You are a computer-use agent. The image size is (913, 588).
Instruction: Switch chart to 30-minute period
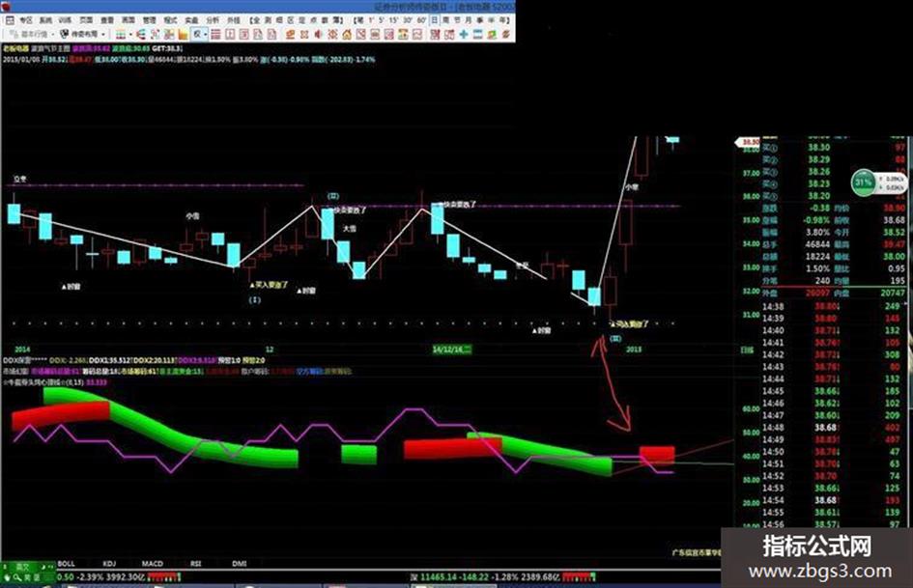click(x=408, y=20)
